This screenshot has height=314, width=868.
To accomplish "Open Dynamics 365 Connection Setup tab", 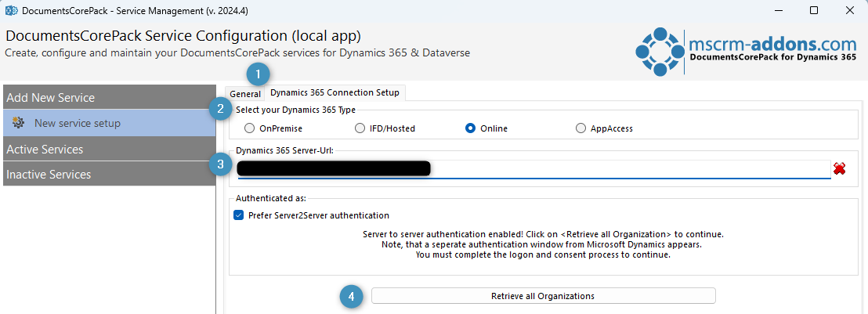I will coord(335,92).
